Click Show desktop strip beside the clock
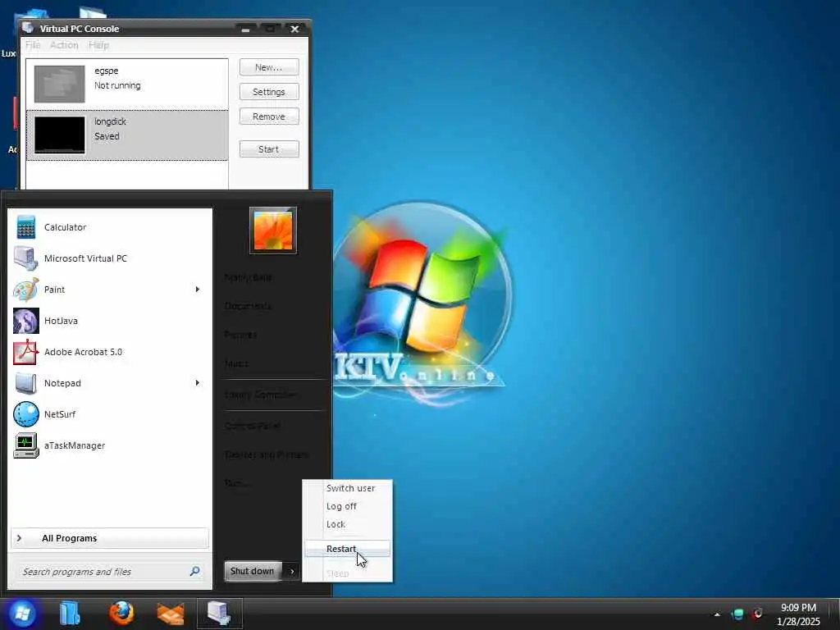 click(x=834, y=614)
